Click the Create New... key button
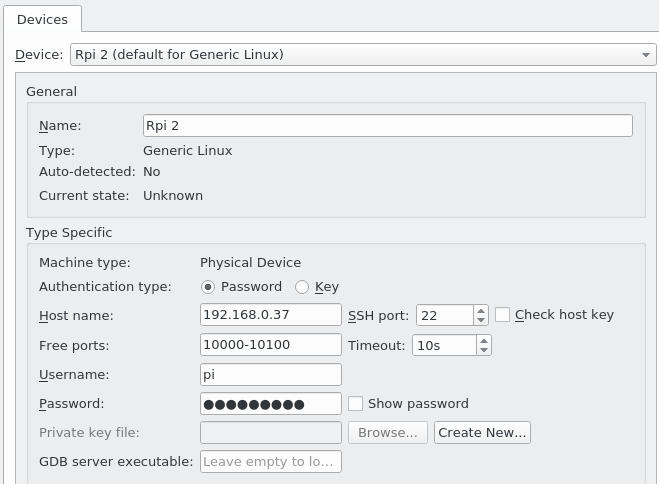Screen dimensions: 659x484 coord(482,432)
